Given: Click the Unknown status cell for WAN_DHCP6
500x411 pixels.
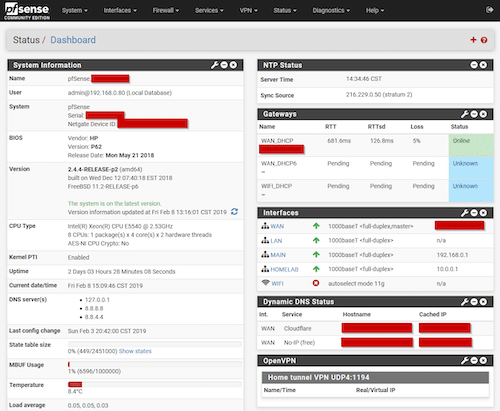Looking at the screenshot, I should (x=471, y=168).
